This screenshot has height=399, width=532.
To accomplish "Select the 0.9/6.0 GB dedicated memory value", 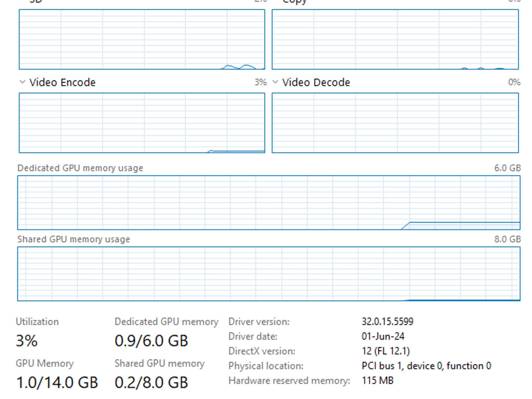I will 151,341.
